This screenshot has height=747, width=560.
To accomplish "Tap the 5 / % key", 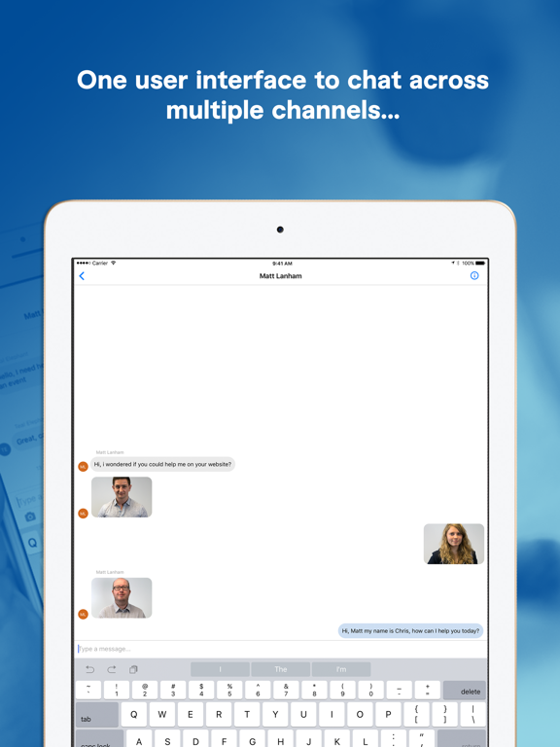I will [x=229, y=691].
